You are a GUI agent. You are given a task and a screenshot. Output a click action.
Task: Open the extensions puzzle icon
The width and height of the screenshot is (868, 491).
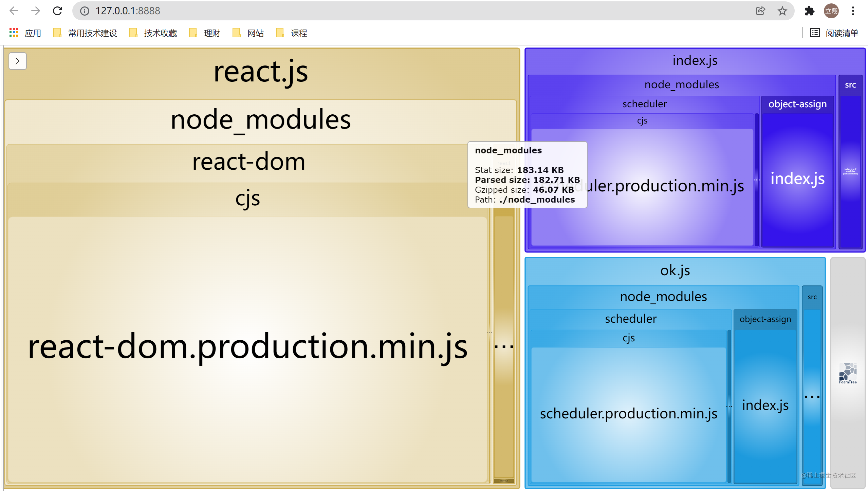tap(809, 11)
